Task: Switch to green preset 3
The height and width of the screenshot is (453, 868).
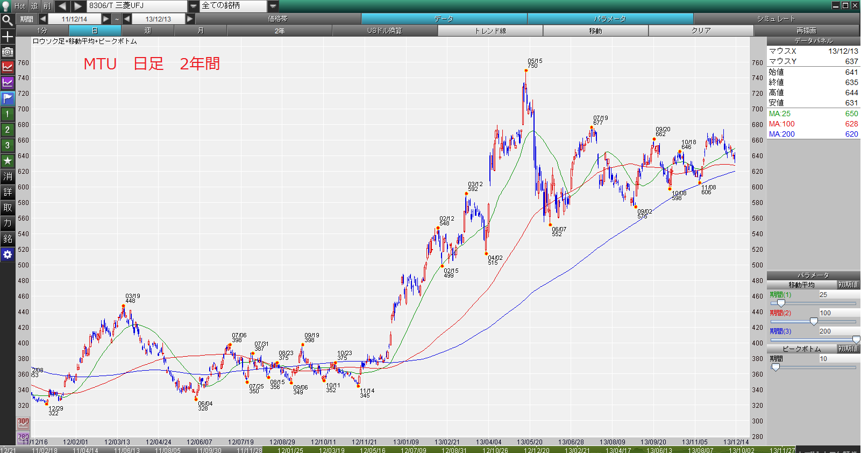Action: 8,145
